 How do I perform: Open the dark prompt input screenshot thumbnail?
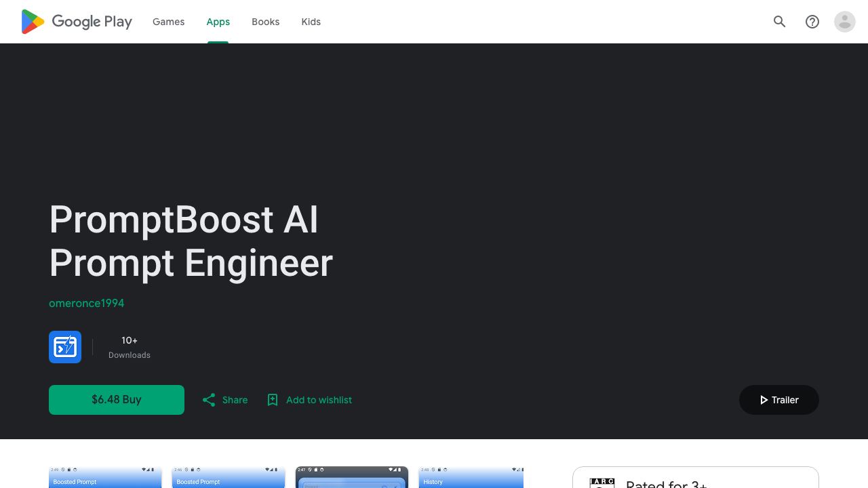pyautogui.click(x=352, y=477)
